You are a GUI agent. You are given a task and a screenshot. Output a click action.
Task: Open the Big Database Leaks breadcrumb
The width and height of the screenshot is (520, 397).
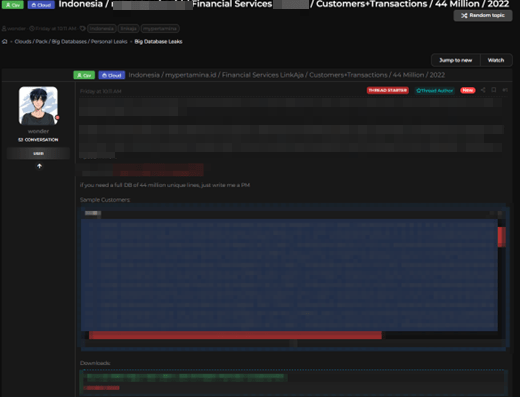(158, 42)
